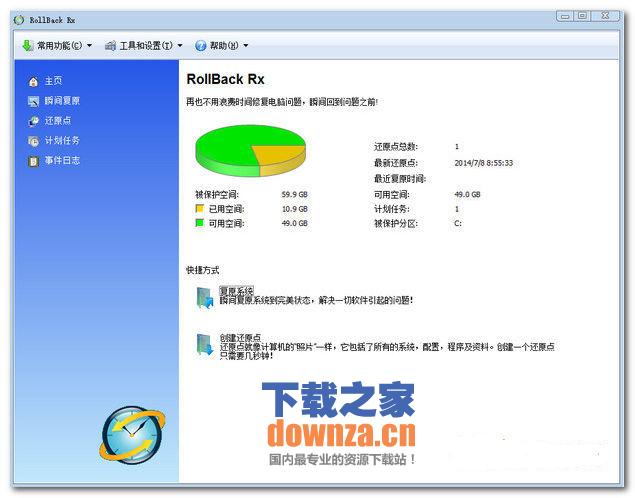This screenshot has width=635, height=498.
Task: Expand the dropdown arrow beside 工具和设置
Action: click(x=180, y=46)
